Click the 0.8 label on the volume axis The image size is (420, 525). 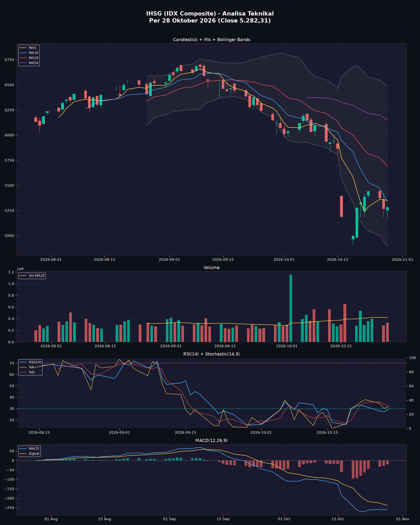[x=11, y=296]
